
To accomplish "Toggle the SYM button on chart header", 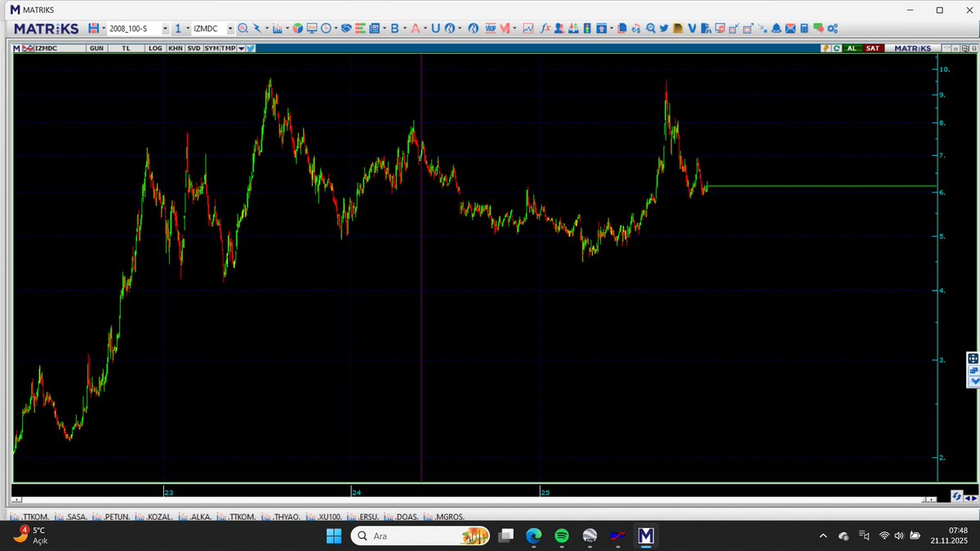I will tap(212, 48).
